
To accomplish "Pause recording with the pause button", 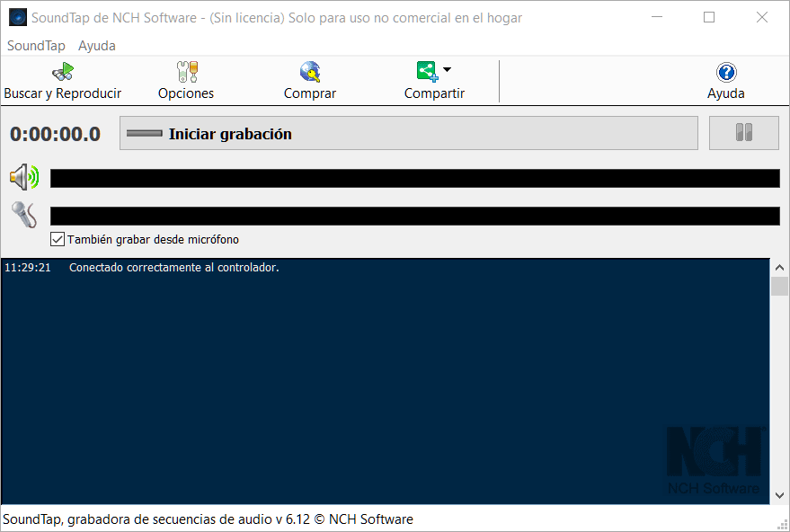I will [743, 133].
